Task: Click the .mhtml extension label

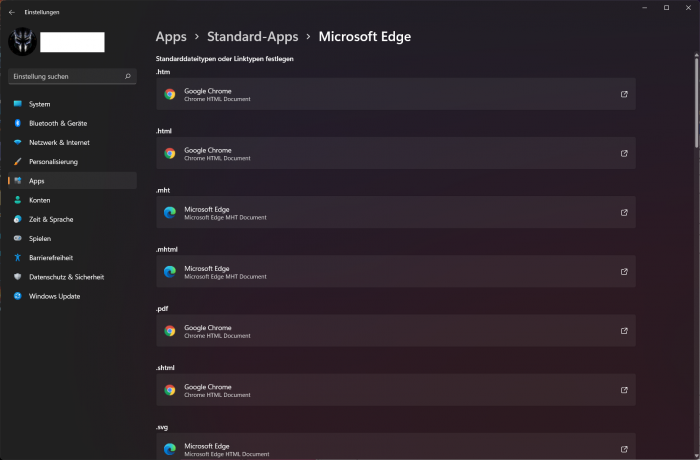Action: point(167,250)
